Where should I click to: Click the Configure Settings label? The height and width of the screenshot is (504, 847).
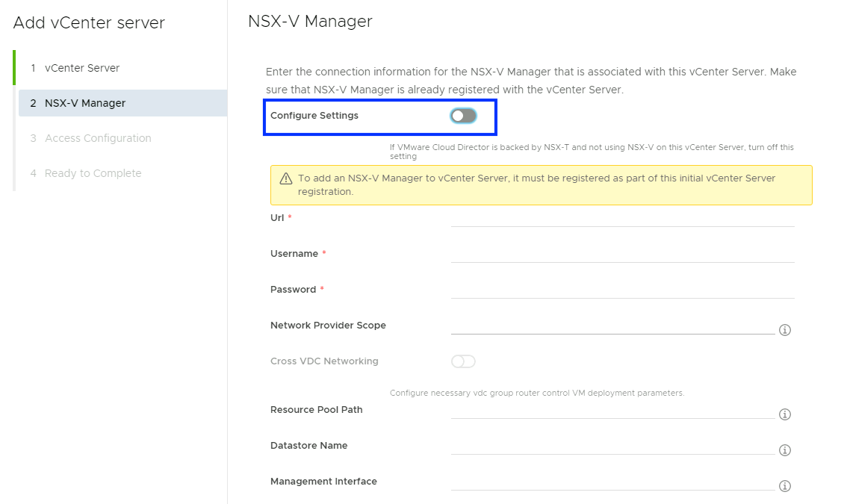click(314, 116)
